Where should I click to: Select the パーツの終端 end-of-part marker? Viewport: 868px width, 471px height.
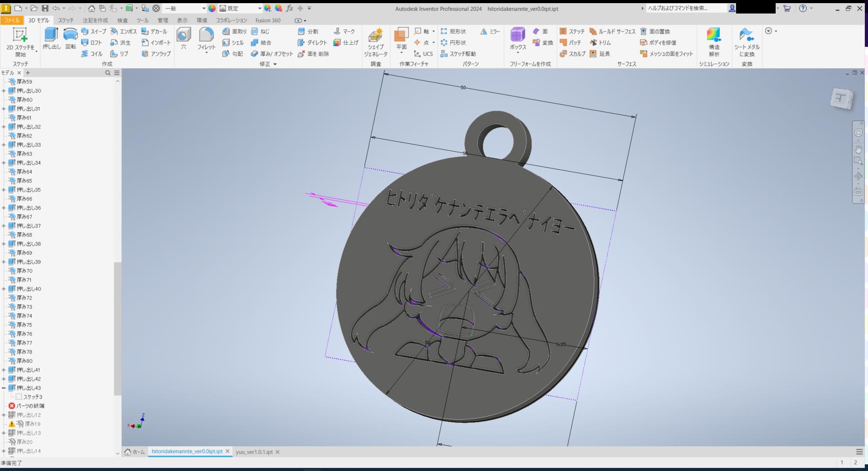pos(27,406)
